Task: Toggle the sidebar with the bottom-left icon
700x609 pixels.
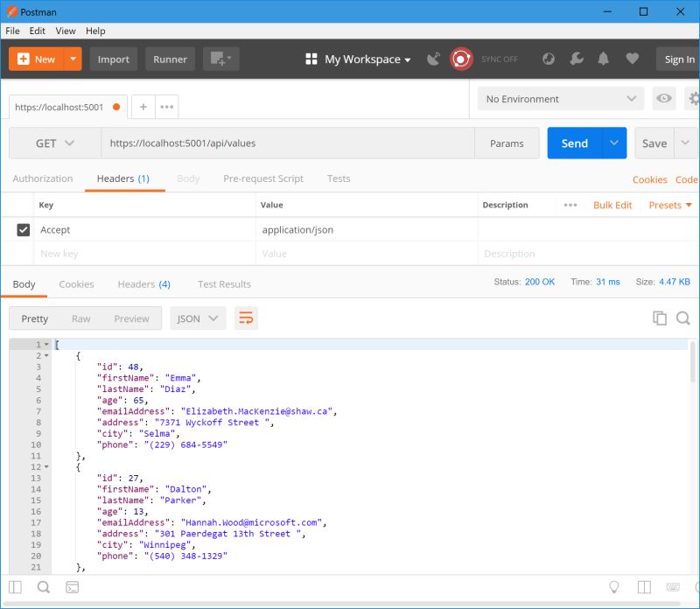Action: [15, 587]
